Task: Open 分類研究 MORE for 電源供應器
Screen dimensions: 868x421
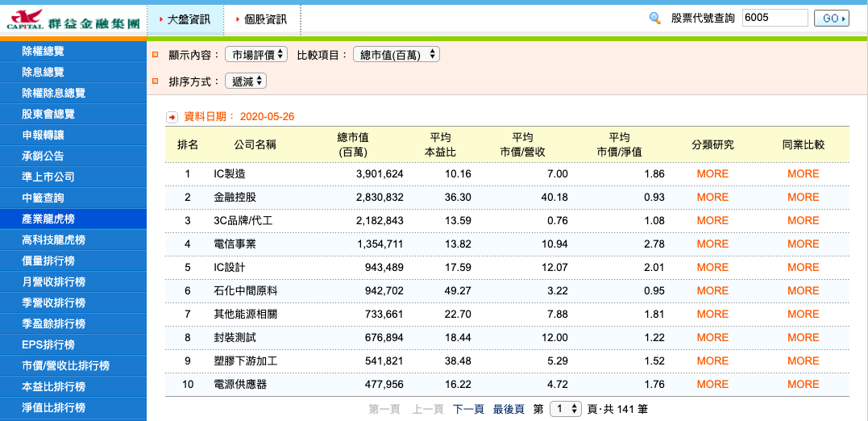Action: click(712, 384)
